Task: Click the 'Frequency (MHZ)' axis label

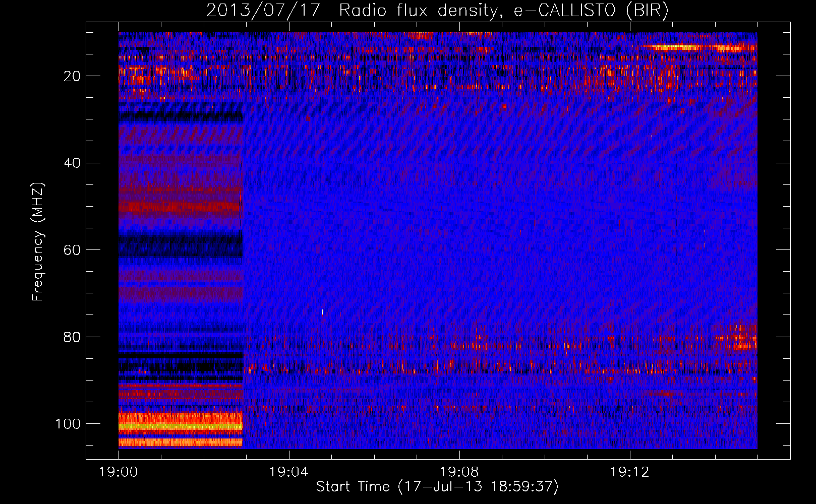Action: [x=38, y=242]
